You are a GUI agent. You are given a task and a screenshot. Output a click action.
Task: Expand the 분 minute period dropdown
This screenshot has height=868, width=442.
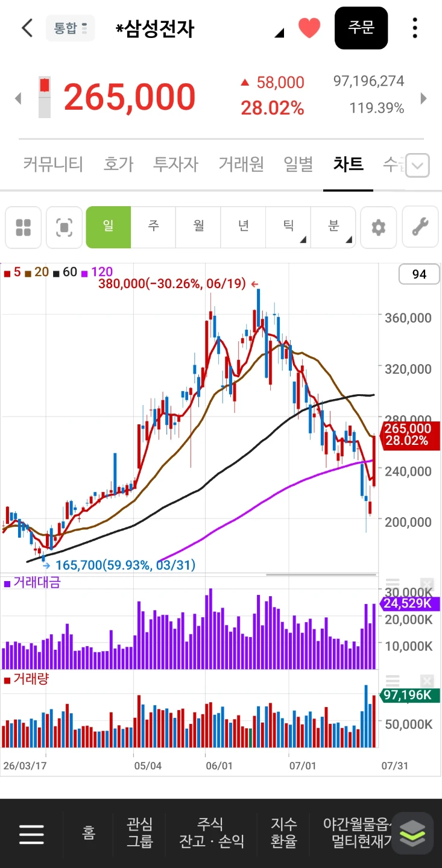333,227
